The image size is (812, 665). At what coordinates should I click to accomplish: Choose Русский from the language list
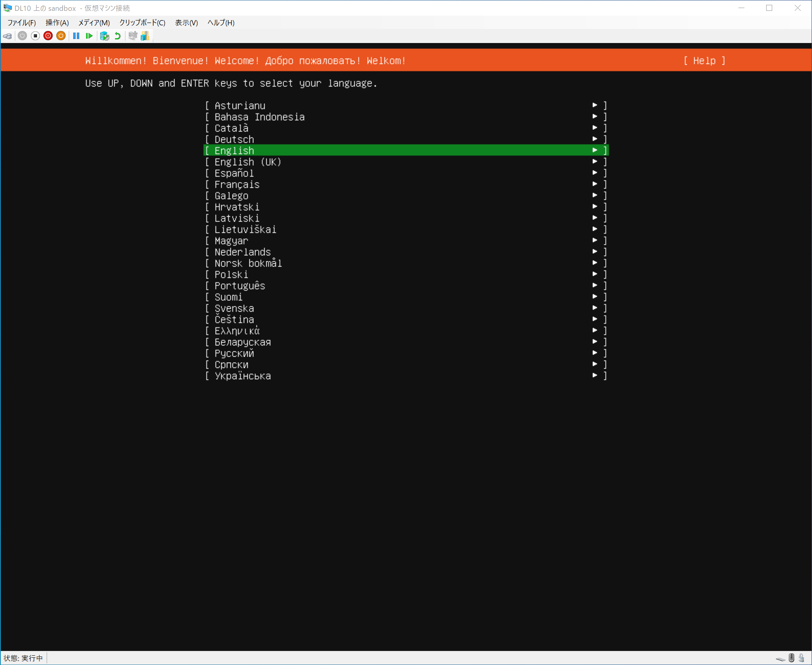coord(234,353)
